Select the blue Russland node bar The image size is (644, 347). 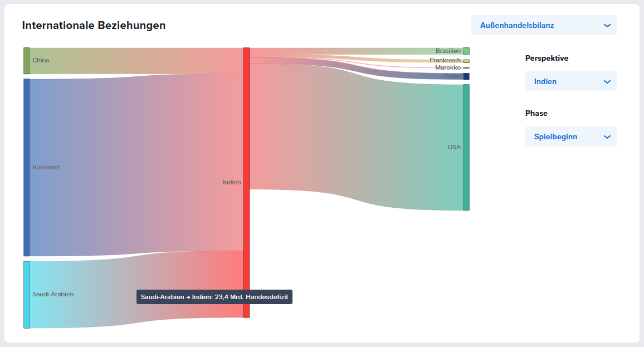(26, 167)
